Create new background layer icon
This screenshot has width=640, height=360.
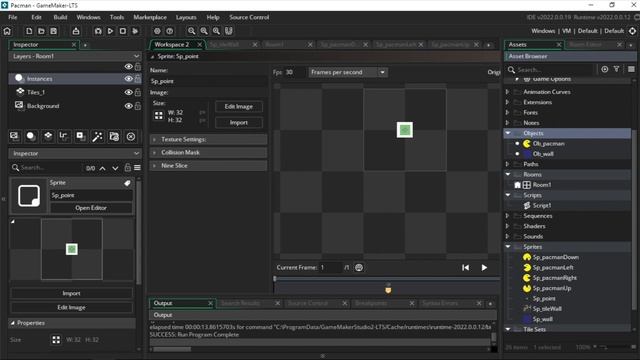14,136
